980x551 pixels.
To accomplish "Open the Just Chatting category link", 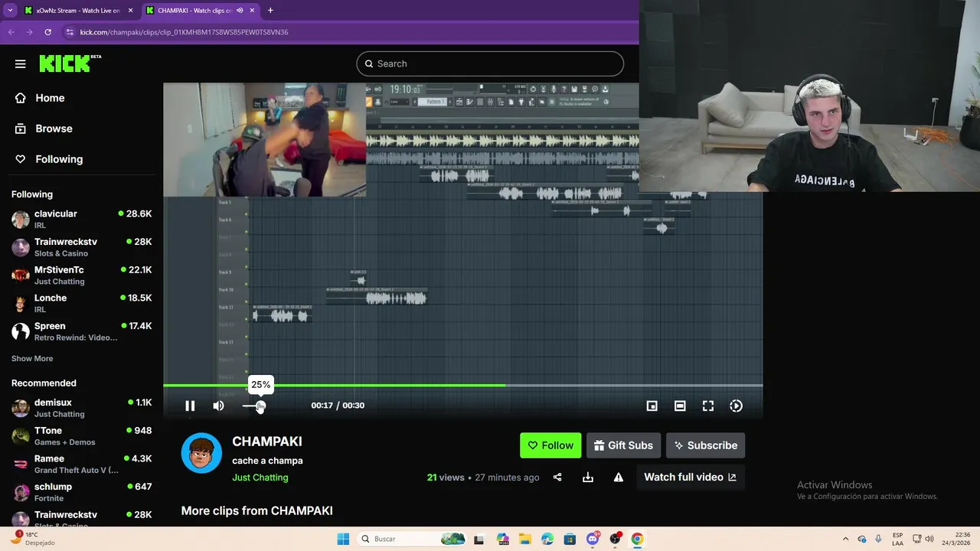I will pyautogui.click(x=260, y=478).
